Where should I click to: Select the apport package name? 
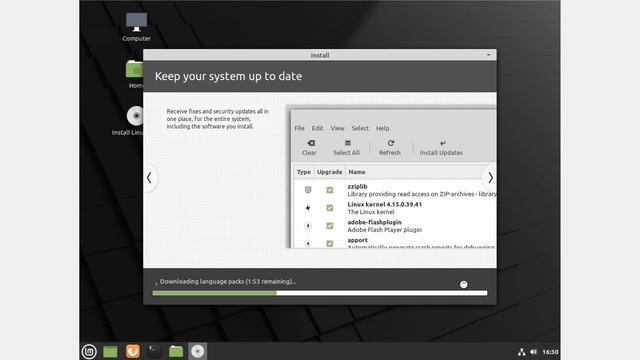[357, 240]
